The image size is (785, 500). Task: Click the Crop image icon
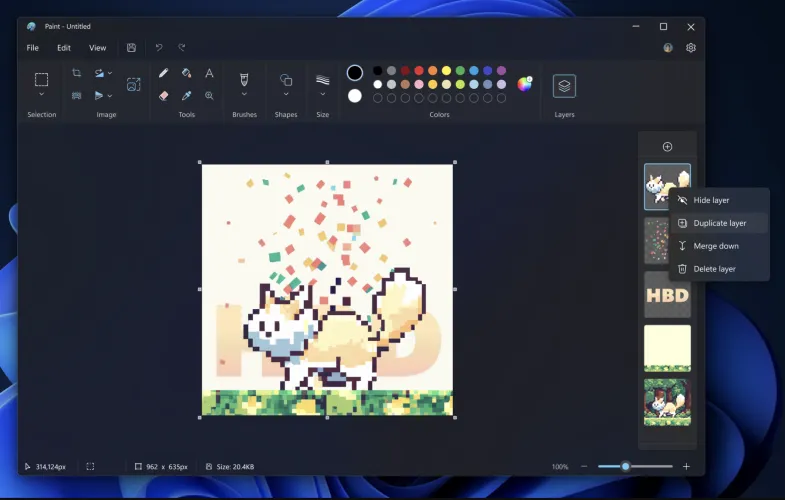coord(77,73)
